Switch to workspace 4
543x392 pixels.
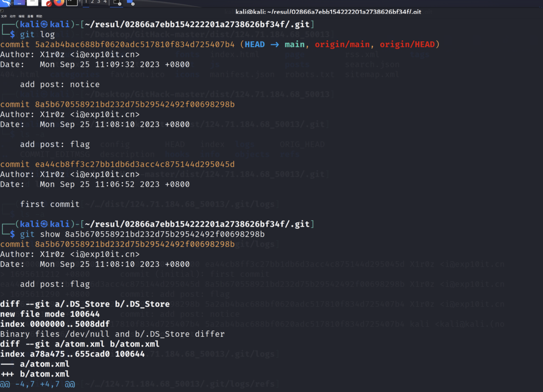[105, 2]
